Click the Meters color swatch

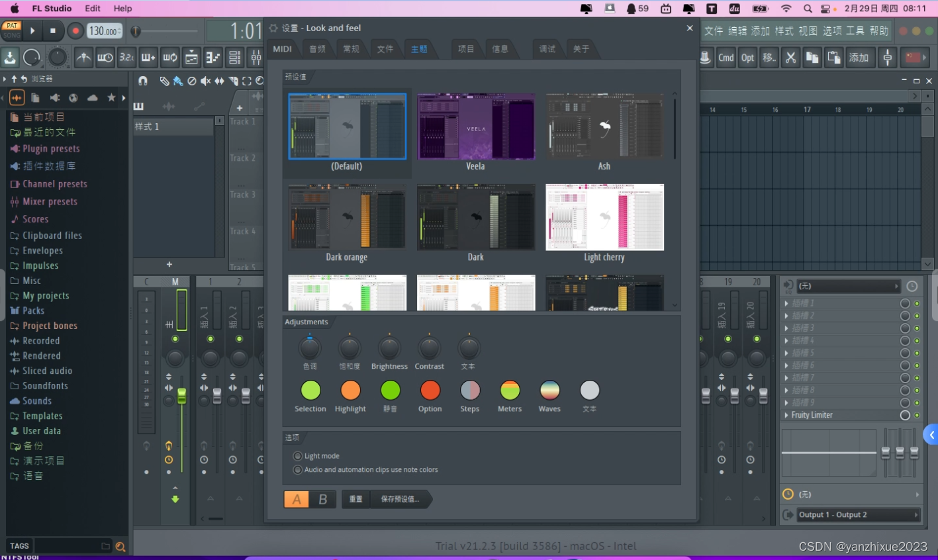pos(510,391)
